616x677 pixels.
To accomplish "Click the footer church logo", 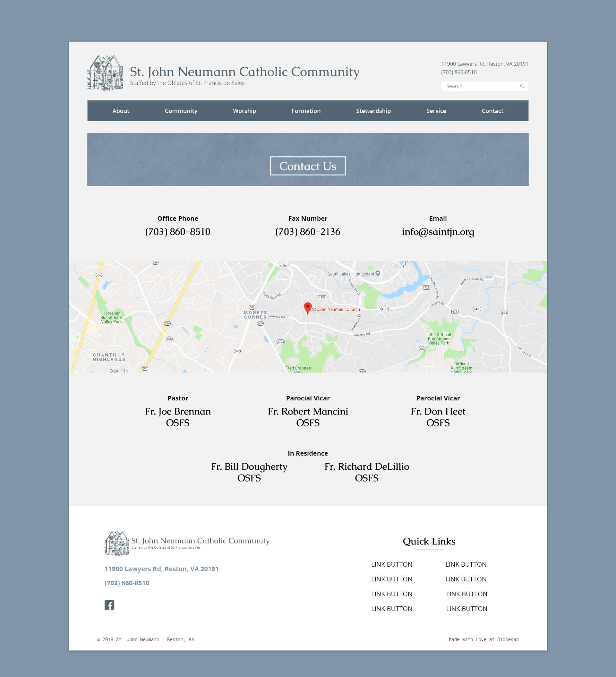I will tap(116, 543).
